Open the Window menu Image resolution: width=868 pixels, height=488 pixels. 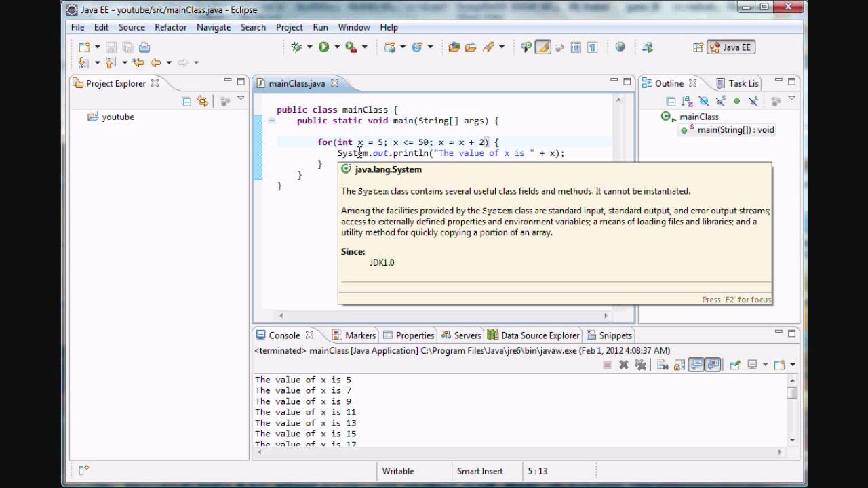(x=354, y=27)
